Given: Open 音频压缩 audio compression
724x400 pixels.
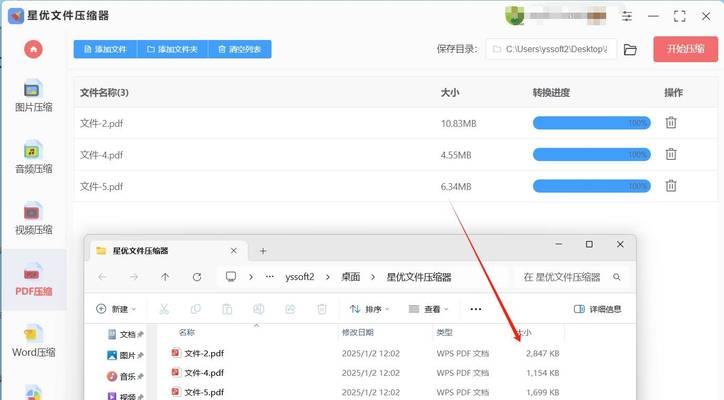Looking at the screenshot, I should point(33,157).
